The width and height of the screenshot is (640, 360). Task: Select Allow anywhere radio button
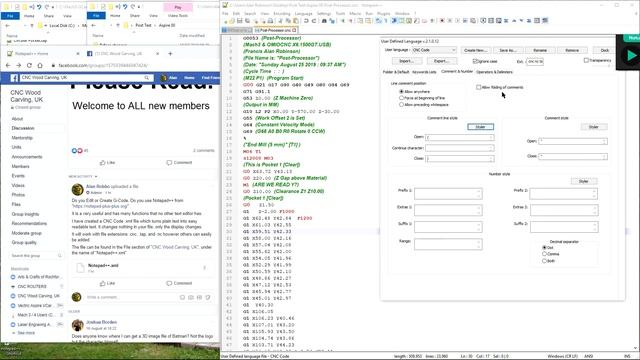pyautogui.click(x=401, y=92)
